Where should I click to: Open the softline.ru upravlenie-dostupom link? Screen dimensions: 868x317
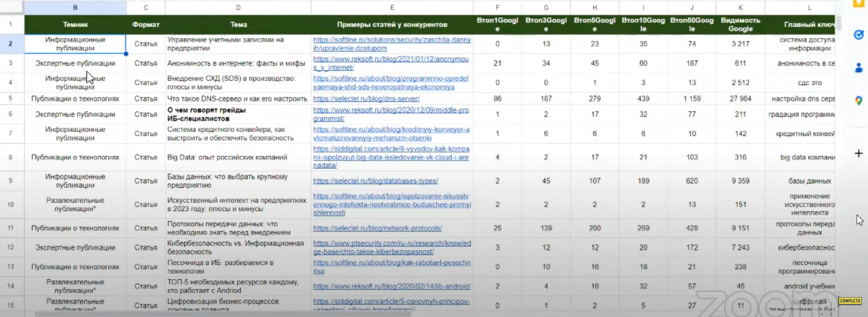392,44
